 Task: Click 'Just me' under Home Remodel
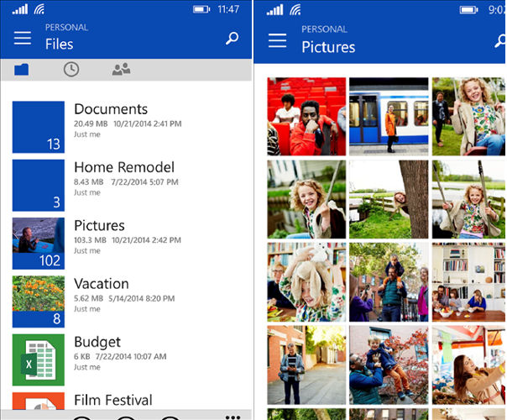click(87, 192)
